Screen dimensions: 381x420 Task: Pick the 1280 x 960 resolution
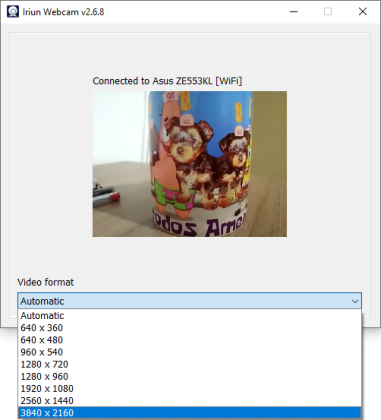[189, 377]
